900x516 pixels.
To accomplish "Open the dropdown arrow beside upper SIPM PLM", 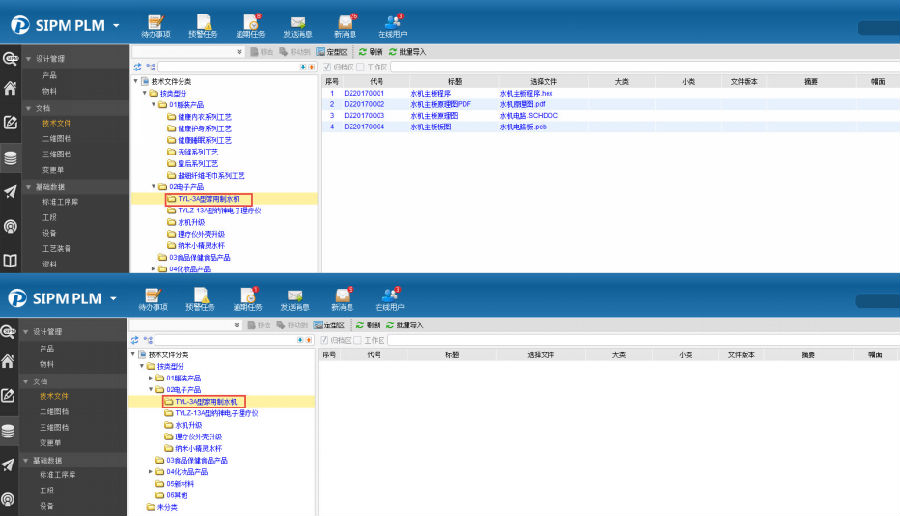I will point(117,24).
